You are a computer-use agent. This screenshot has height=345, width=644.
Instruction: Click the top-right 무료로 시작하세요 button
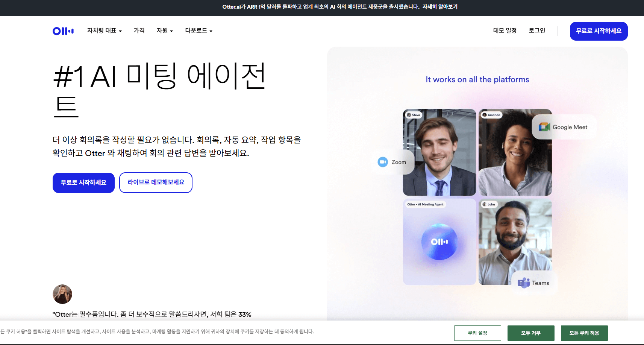(598, 31)
